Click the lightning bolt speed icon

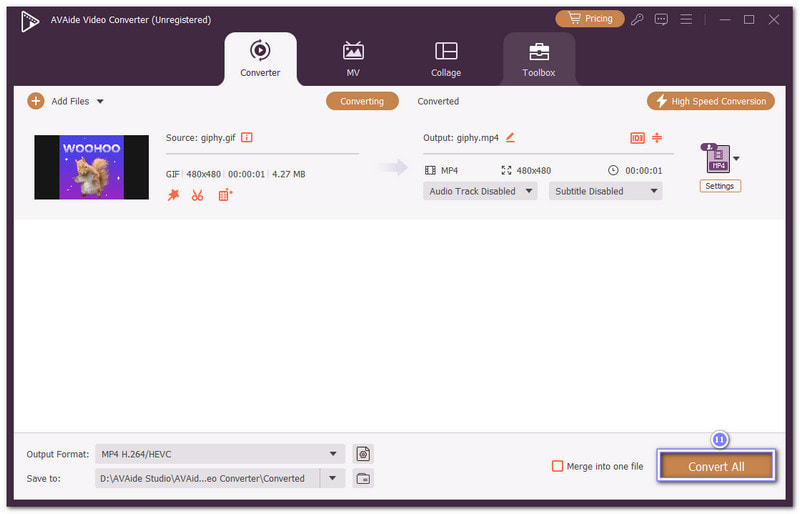click(x=661, y=101)
